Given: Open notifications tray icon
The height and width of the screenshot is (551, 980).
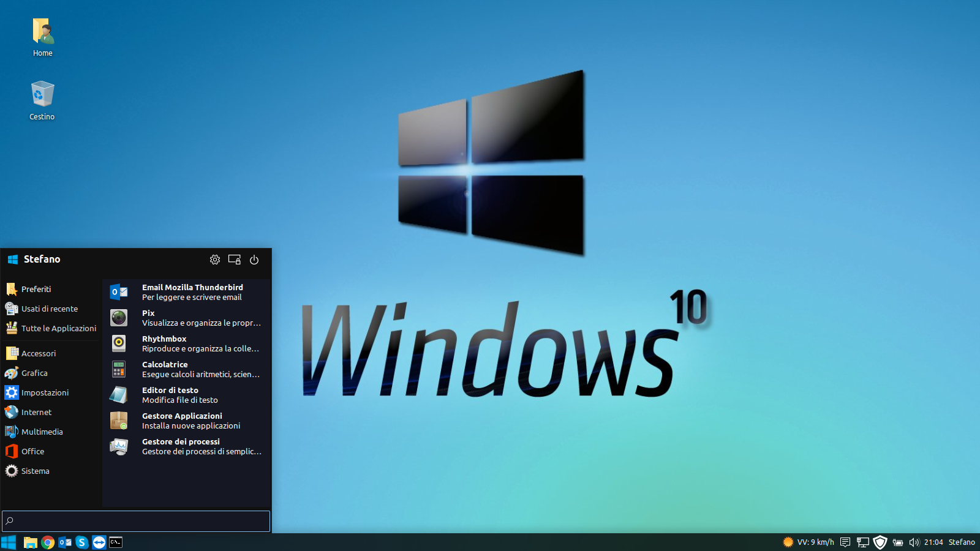Looking at the screenshot, I should pos(845,542).
